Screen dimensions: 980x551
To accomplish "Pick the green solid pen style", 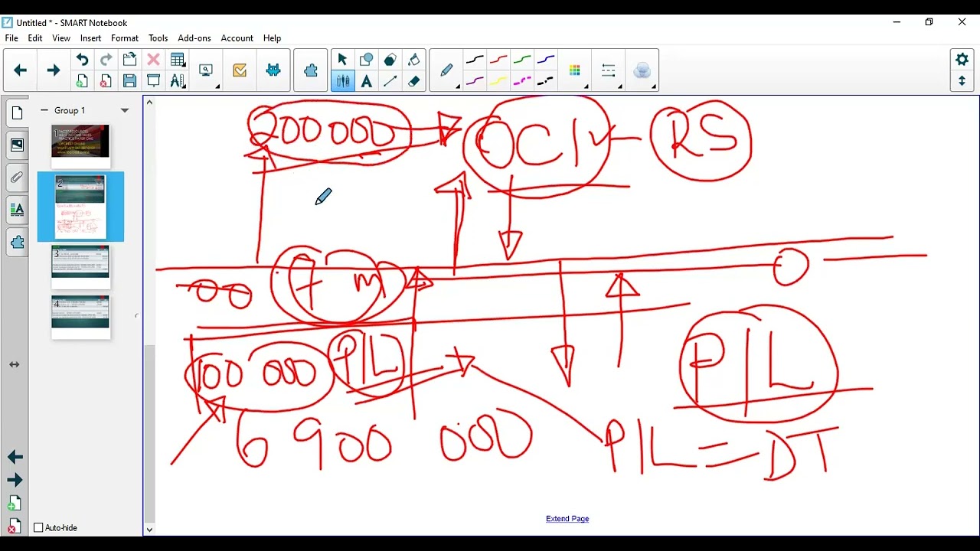I will [x=522, y=60].
